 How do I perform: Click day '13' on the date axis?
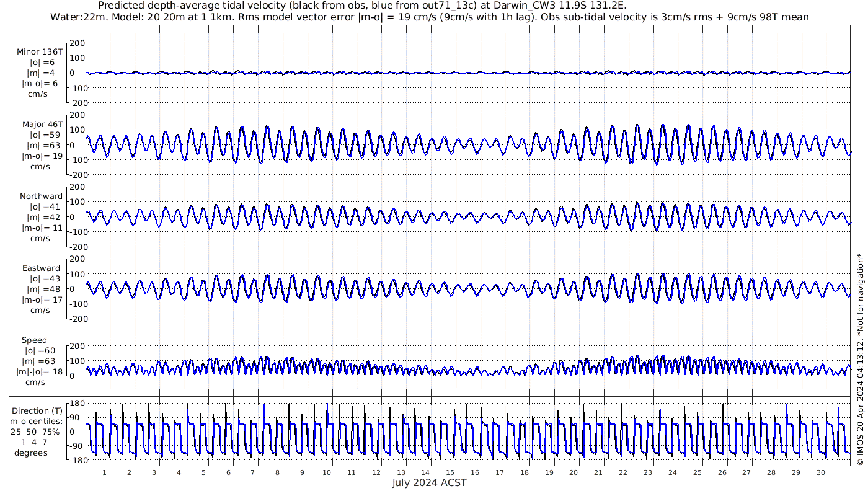pos(401,472)
